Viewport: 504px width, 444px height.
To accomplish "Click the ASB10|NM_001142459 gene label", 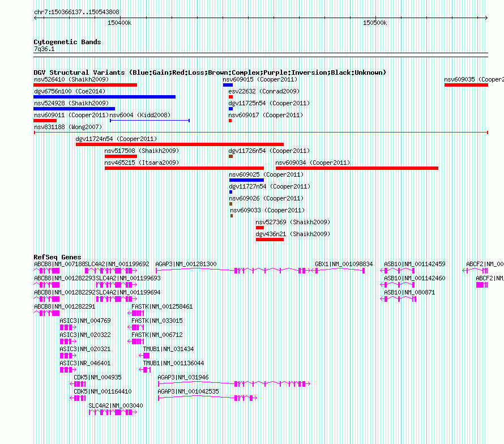I will [x=415, y=264].
